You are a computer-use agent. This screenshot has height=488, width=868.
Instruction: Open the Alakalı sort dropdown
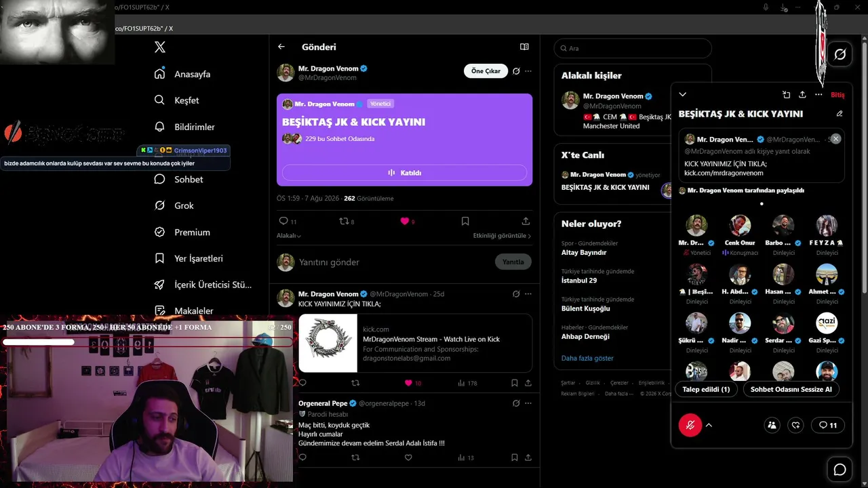point(289,236)
